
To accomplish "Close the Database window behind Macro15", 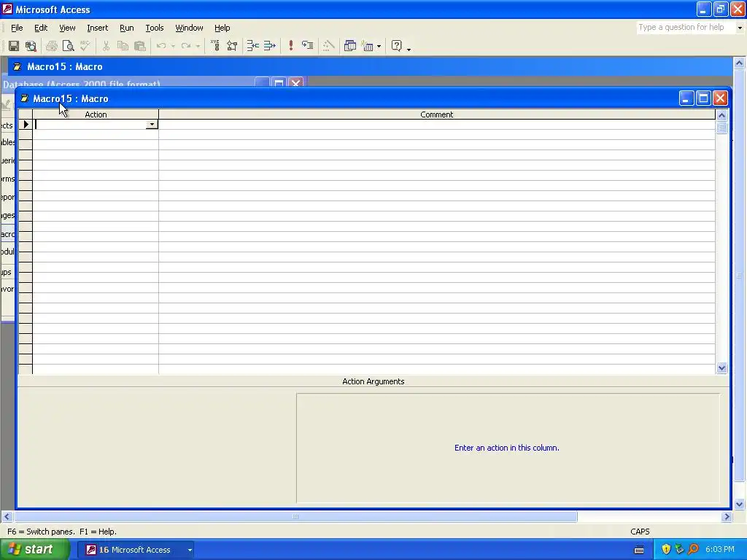I will point(296,83).
